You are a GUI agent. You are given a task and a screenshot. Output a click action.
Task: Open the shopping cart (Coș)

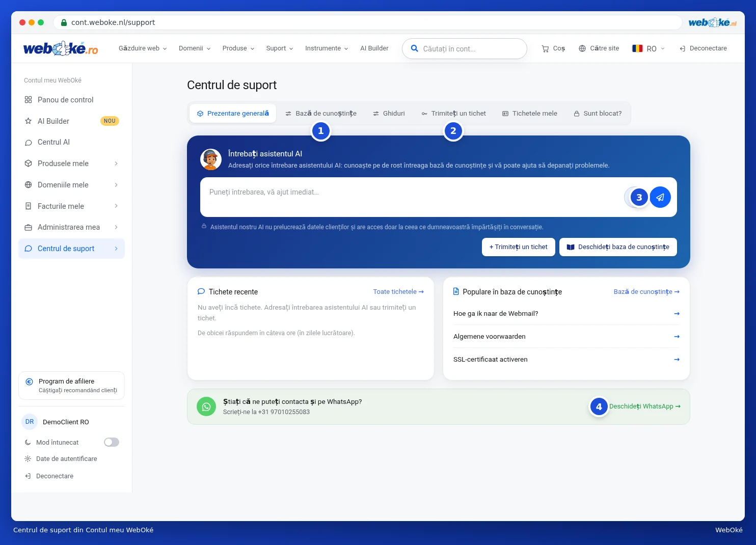(x=553, y=48)
